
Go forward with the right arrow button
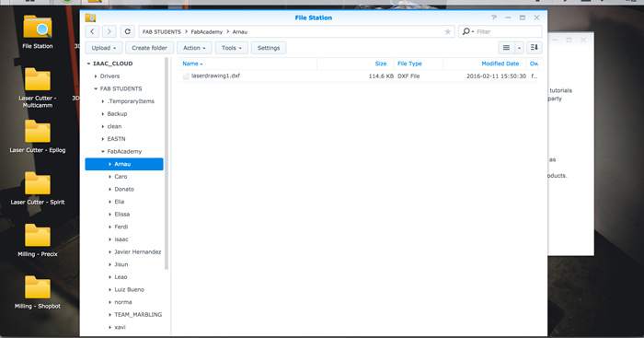[109, 31]
